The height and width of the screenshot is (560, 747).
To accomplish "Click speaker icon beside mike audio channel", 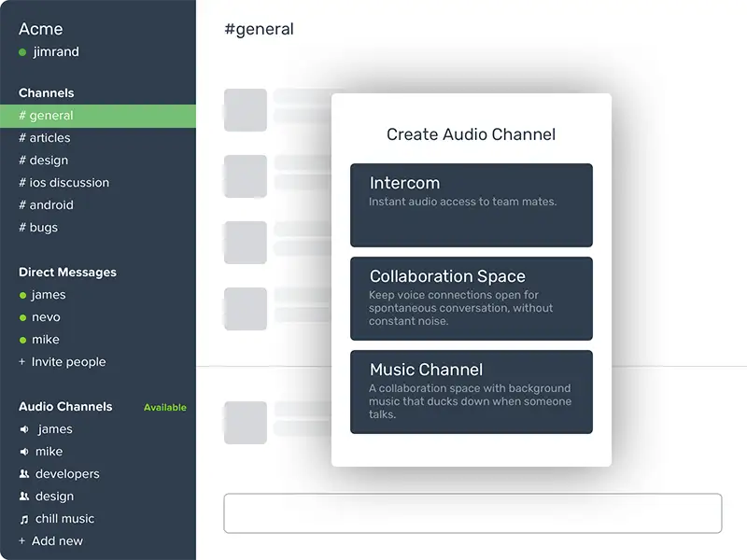I will pyautogui.click(x=23, y=452).
